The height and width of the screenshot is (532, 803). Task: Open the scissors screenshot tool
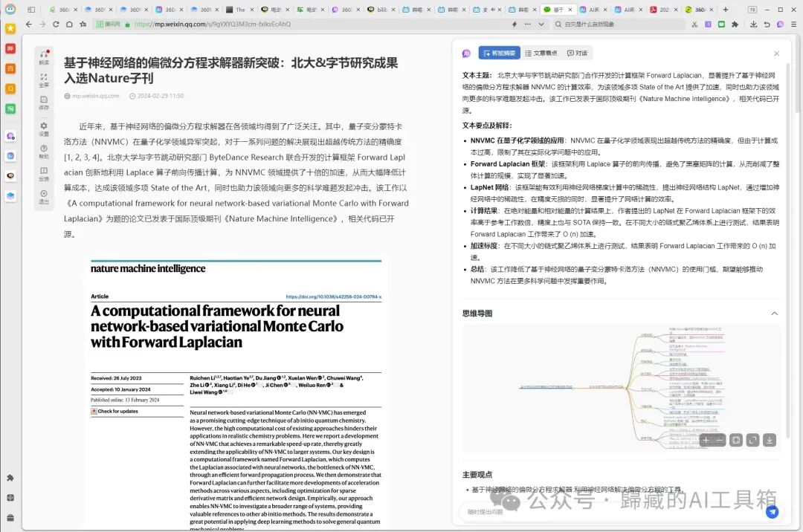(694, 24)
